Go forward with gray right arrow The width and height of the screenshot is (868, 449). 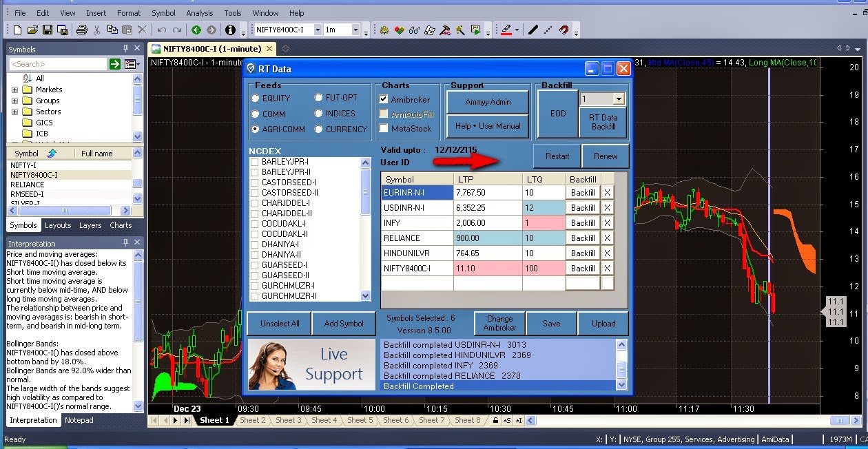[211, 30]
